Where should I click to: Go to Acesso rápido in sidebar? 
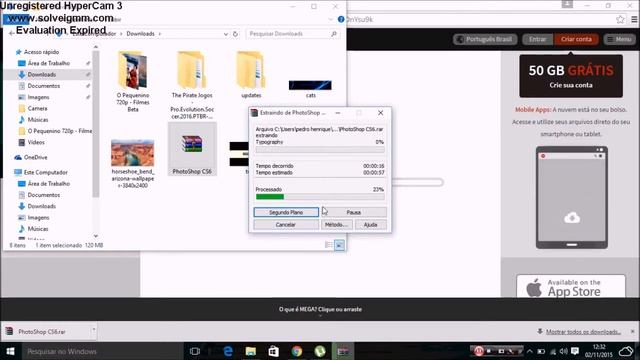(41, 52)
